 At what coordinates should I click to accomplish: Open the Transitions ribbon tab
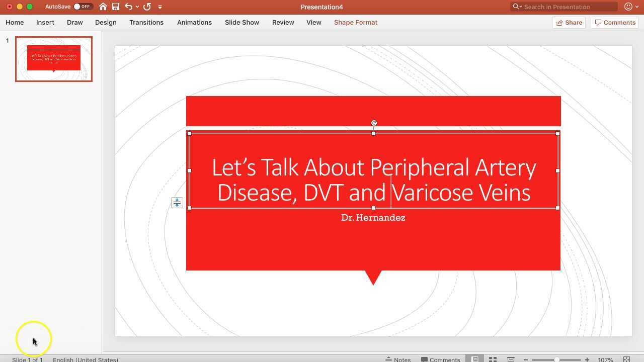tap(146, 22)
